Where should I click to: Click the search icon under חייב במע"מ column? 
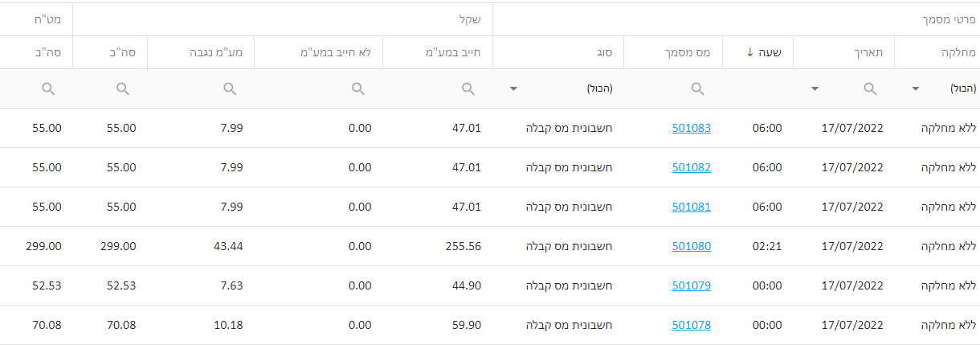pos(468,88)
